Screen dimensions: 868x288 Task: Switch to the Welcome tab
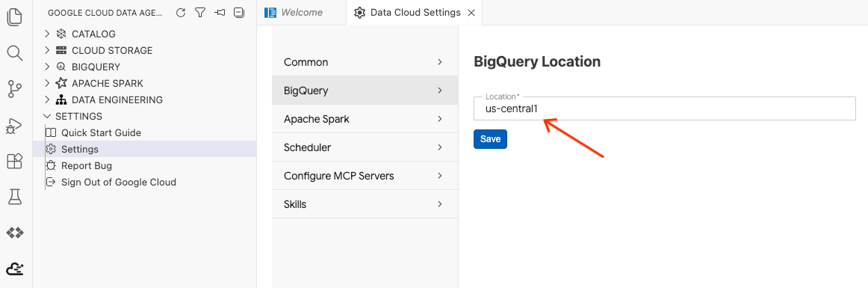[302, 13]
